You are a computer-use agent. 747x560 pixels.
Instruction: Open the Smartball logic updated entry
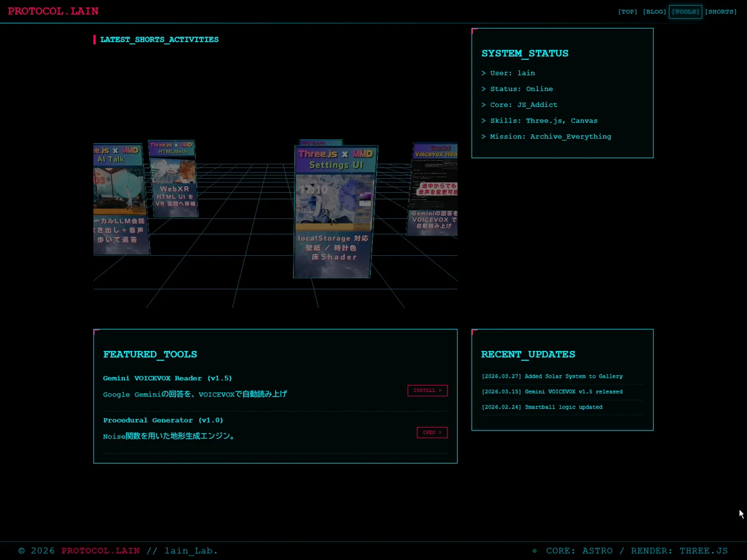[542, 408]
